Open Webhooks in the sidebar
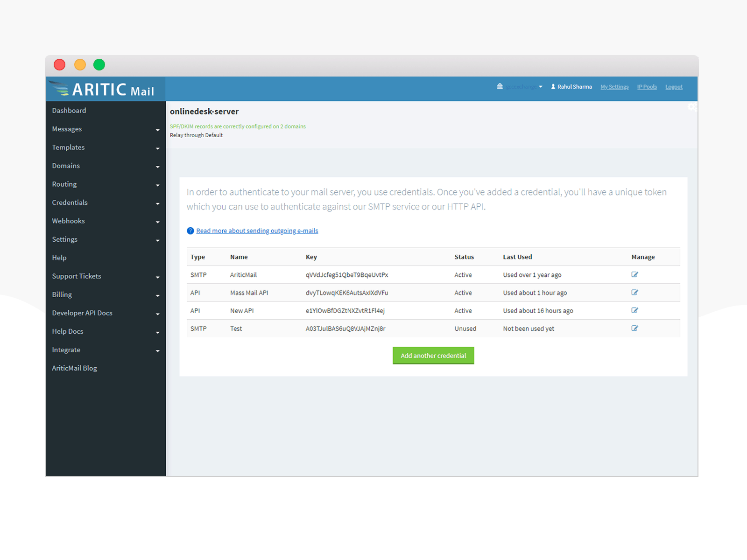Viewport: 747px width, 560px height. pos(68,221)
